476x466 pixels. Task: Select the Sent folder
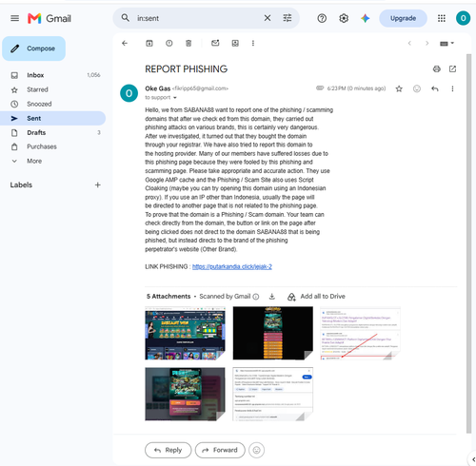click(53, 118)
